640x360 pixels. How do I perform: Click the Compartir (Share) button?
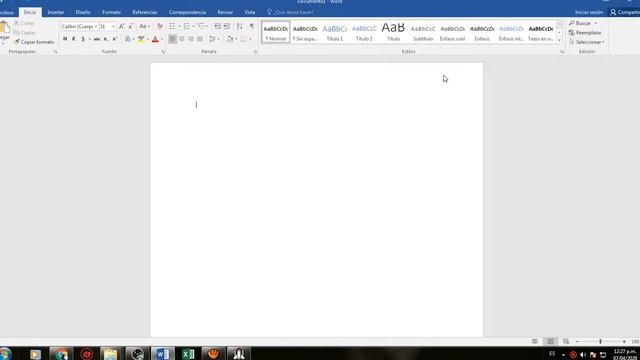coord(624,12)
